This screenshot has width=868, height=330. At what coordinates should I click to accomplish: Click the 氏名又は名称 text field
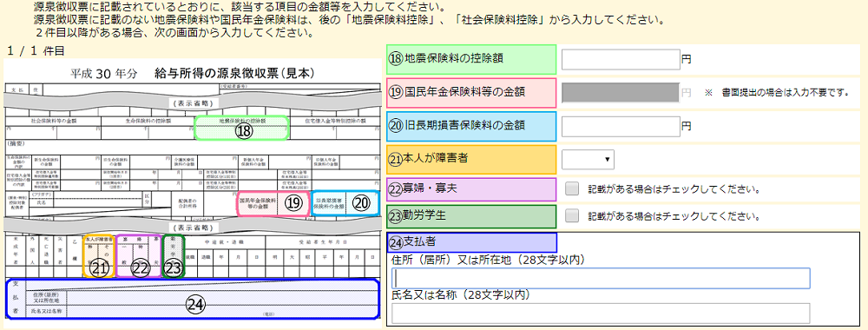point(601,313)
